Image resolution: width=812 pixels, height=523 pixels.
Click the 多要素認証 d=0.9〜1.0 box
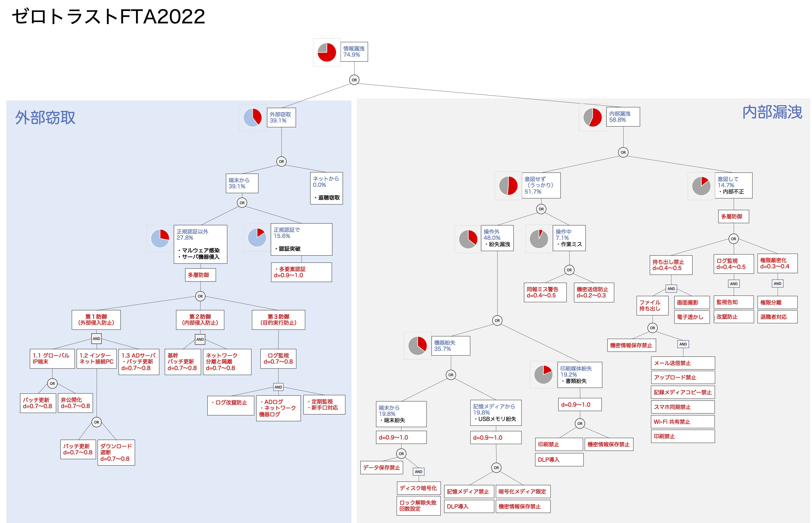(301, 272)
